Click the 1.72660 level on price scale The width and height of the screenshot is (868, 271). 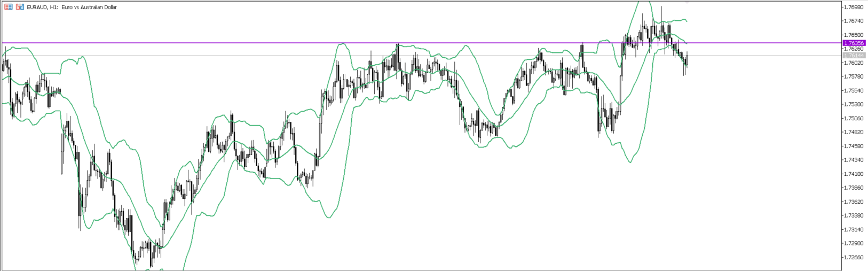pyautogui.click(x=854, y=258)
